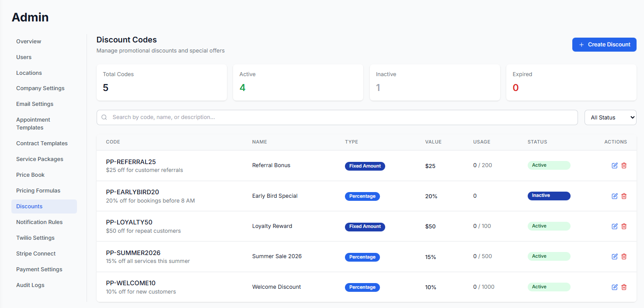Open Notification Rules from sidebar

click(x=39, y=222)
